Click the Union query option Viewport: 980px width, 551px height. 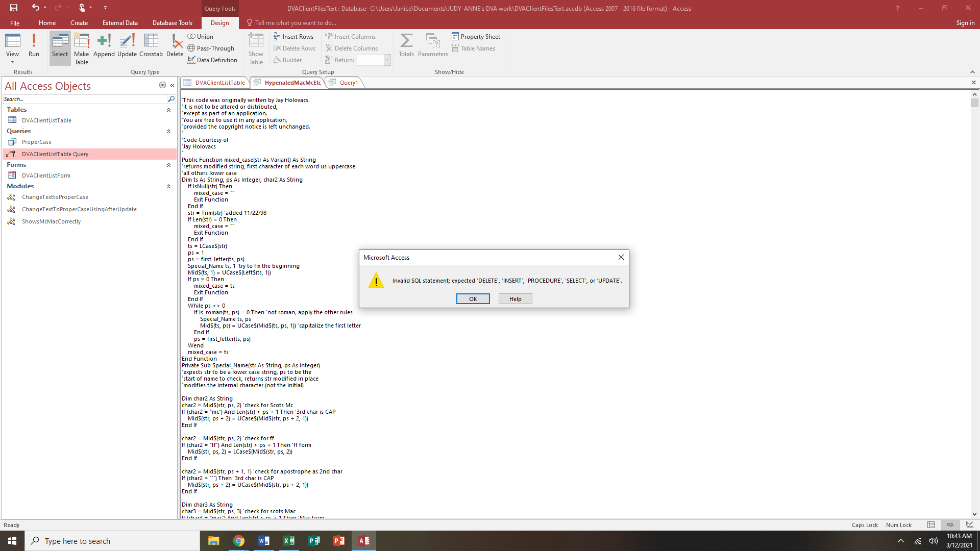click(x=200, y=37)
